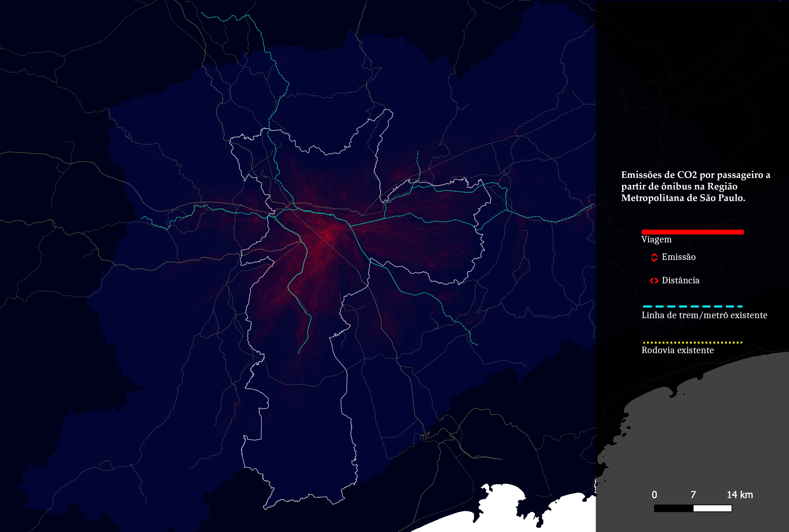Image resolution: width=789 pixels, height=532 pixels.
Task: Click the map title about Emissões de CO2
Action: click(696, 186)
